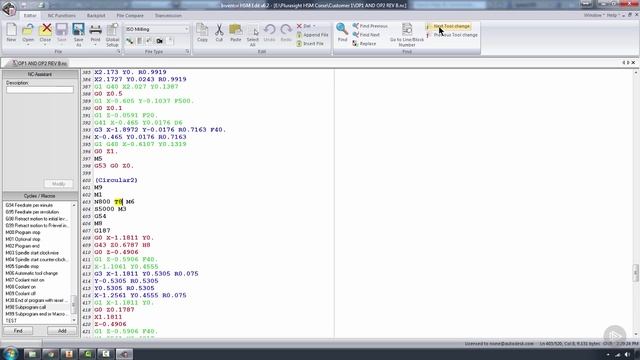640x360 pixels.
Task: Click the Paste icon
Action: (x=236, y=30)
